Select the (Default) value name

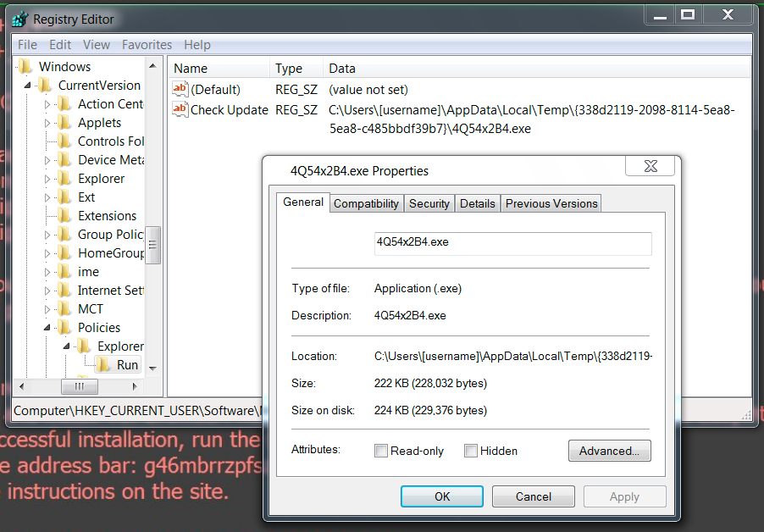tap(215, 90)
